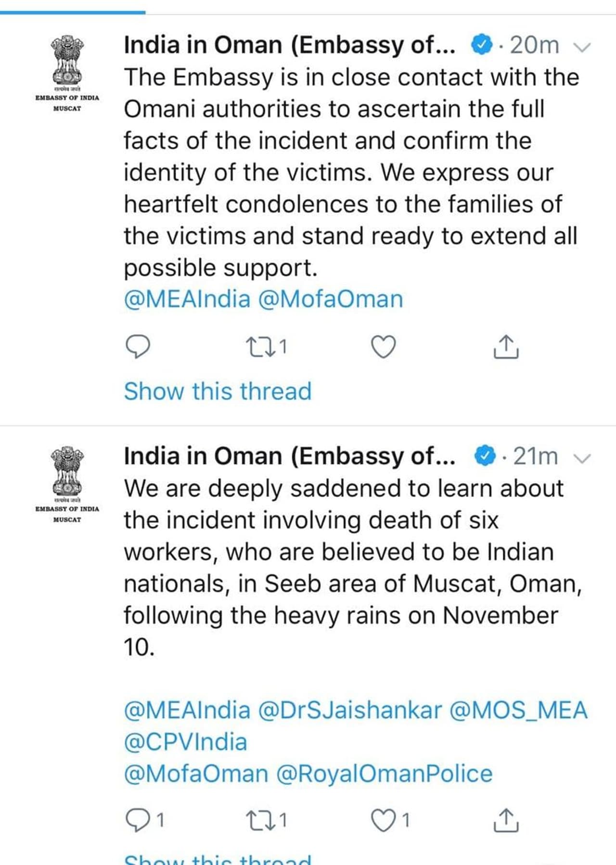Open options chevron on the 21m tweet
The width and height of the screenshot is (616, 865).
tap(582, 458)
